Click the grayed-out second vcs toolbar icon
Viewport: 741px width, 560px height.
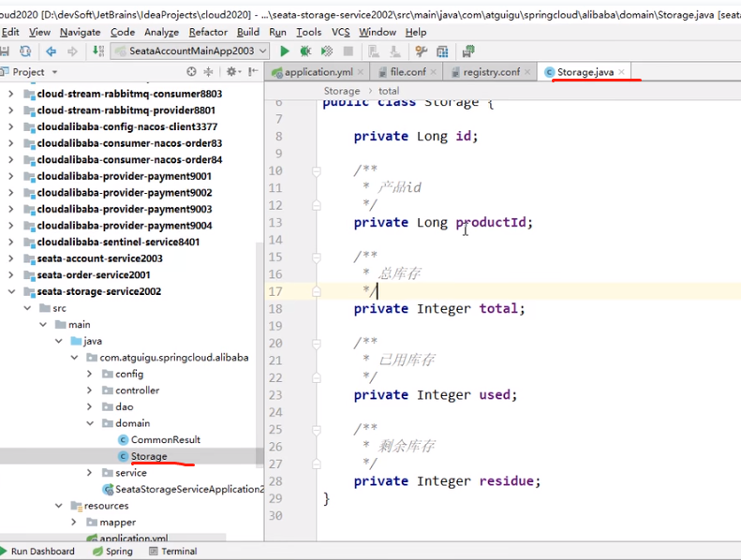395,52
